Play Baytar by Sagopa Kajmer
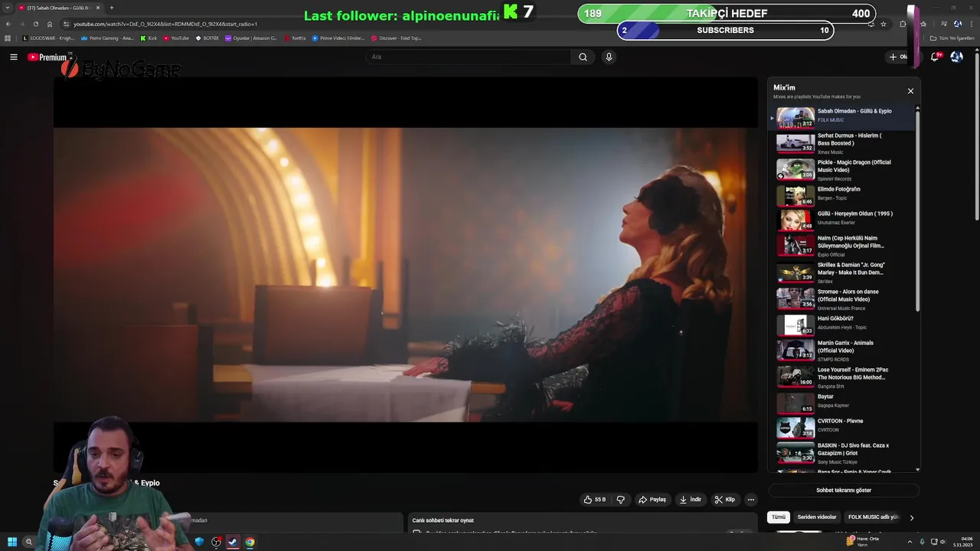Screen dimensions: 980x551 (x=842, y=403)
